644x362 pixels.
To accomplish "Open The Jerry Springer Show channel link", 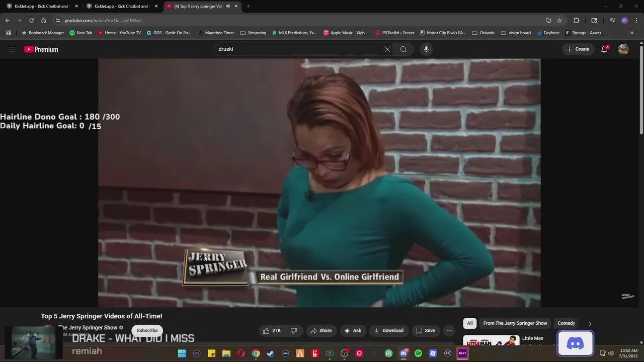I will 88,328.
